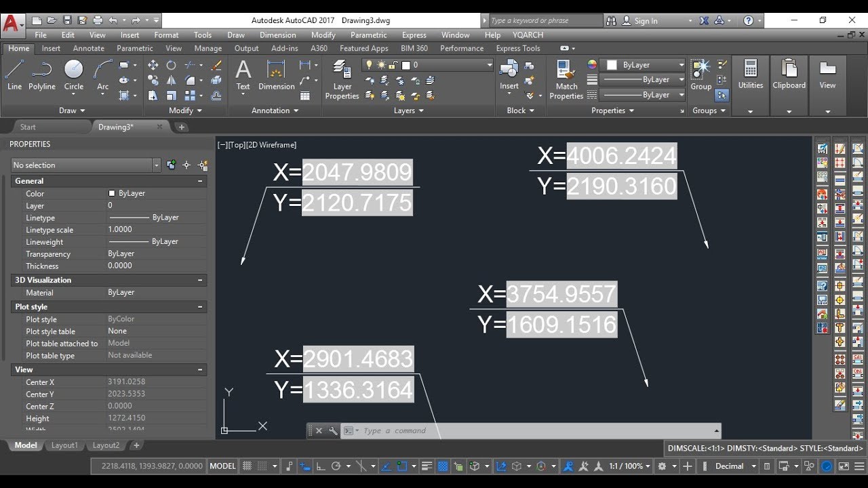Open the command line customize wrench
868x488 pixels.
point(333,430)
